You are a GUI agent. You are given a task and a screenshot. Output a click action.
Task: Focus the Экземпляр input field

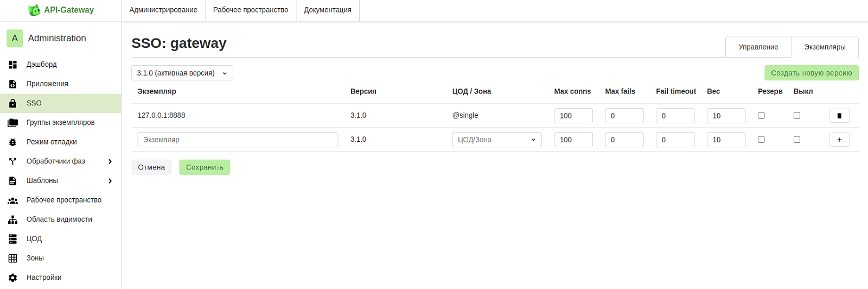(238, 140)
